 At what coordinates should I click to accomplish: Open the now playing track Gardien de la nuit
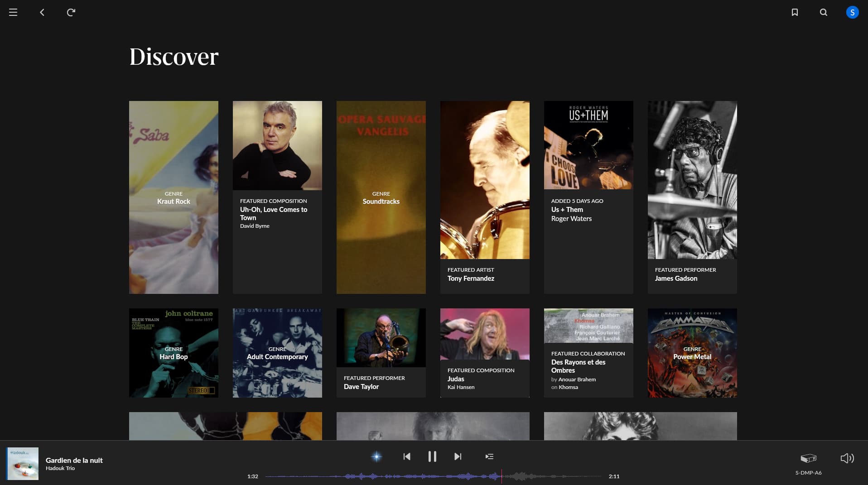tap(74, 460)
